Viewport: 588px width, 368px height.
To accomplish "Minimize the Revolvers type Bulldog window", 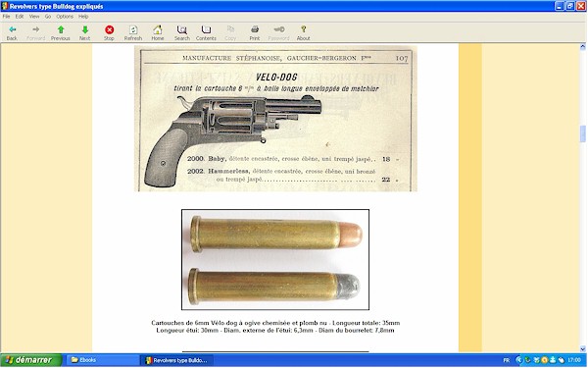I will tap(560, 6).
